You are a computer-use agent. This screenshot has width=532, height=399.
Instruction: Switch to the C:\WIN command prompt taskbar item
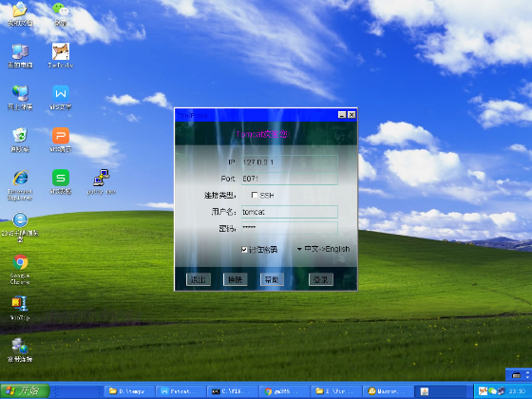click(233, 391)
